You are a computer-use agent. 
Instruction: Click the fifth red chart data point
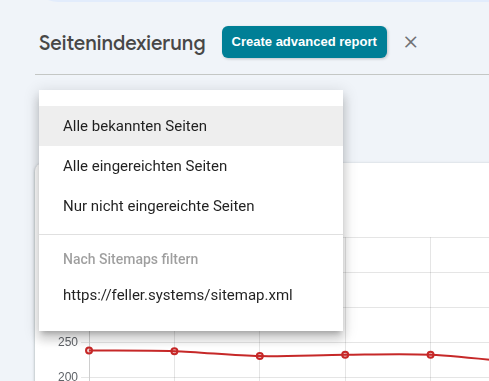point(430,355)
